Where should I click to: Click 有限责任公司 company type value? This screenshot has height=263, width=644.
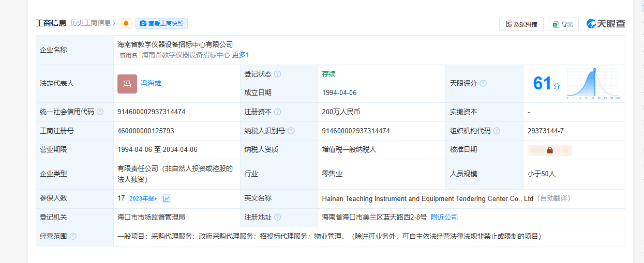[175, 174]
